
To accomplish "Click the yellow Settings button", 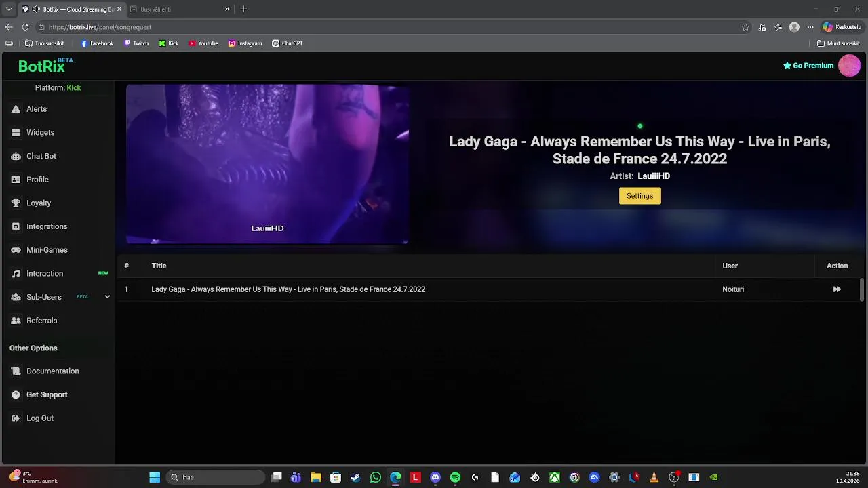I will (x=639, y=196).
